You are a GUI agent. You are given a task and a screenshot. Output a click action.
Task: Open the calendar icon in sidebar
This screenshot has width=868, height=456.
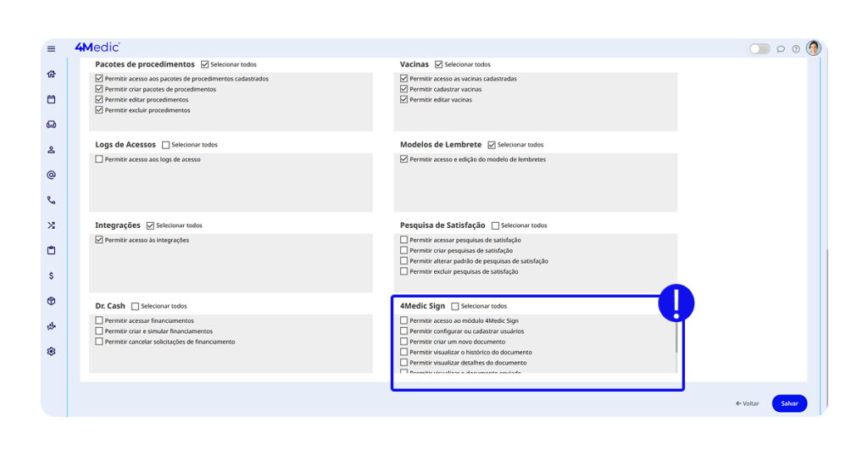coord(52,100)
